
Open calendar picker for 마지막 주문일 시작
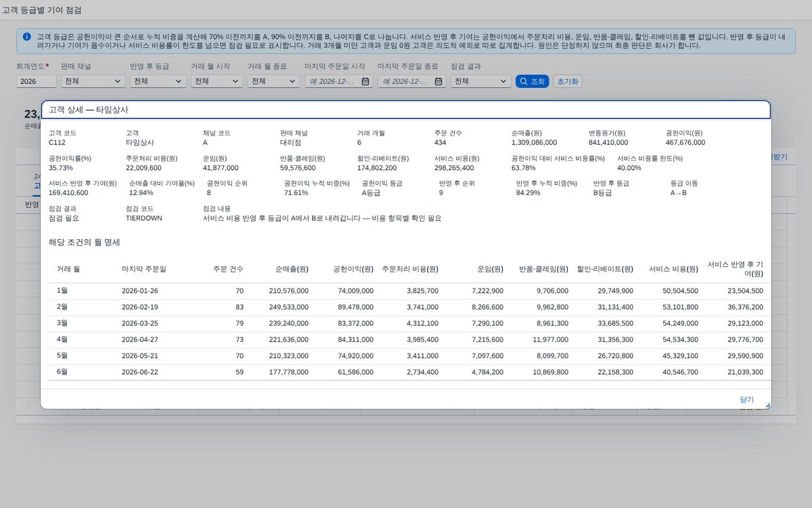click(365, 81)
